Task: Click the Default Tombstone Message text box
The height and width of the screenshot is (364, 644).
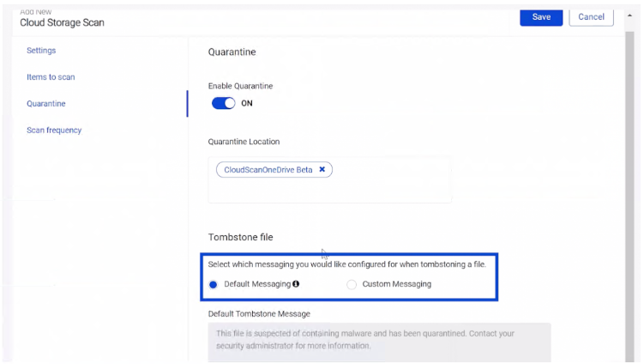Action: click(379, 340)
